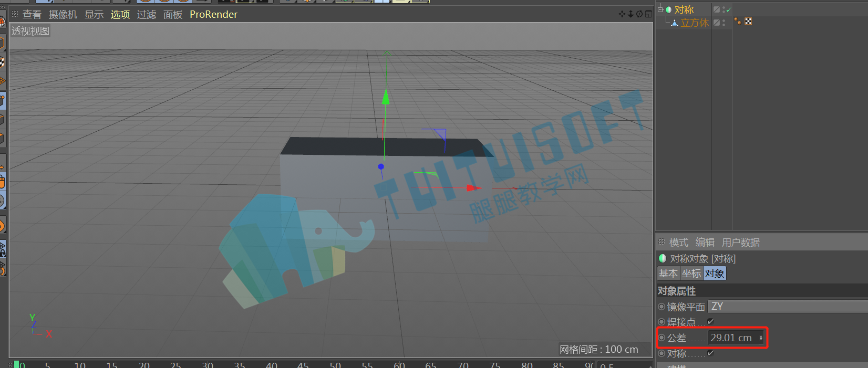The image size is (868, 368).
Task: Open the 选项 viewport menu
Action: tap(120, 15)
